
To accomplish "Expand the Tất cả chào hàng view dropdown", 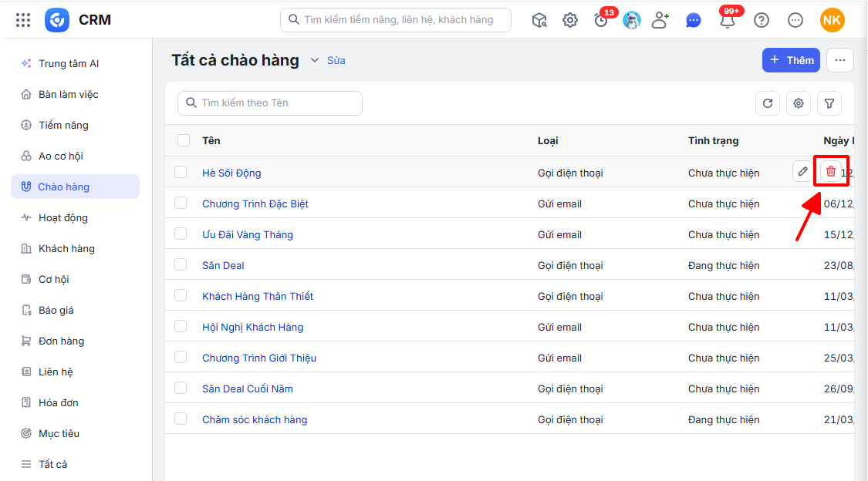I will pos(315,60).
